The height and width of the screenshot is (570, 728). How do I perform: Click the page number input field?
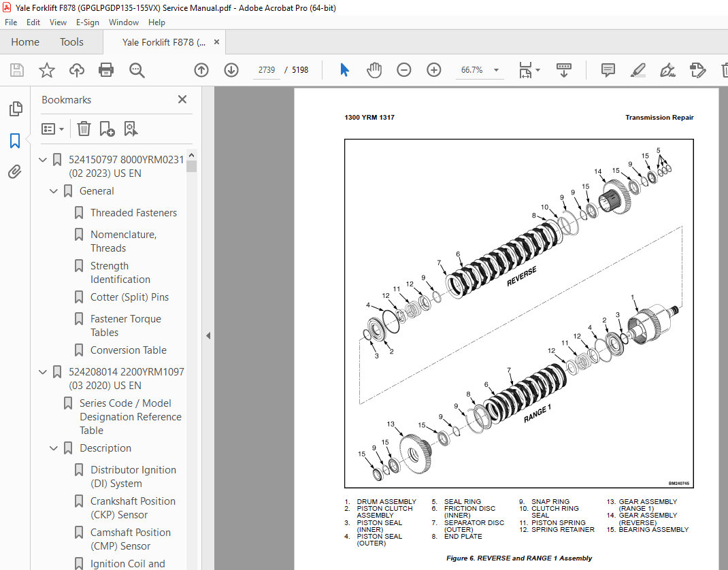(267, 70)
